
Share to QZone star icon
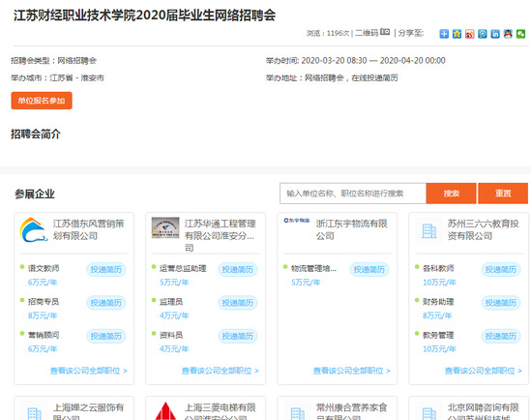(457, 34)
